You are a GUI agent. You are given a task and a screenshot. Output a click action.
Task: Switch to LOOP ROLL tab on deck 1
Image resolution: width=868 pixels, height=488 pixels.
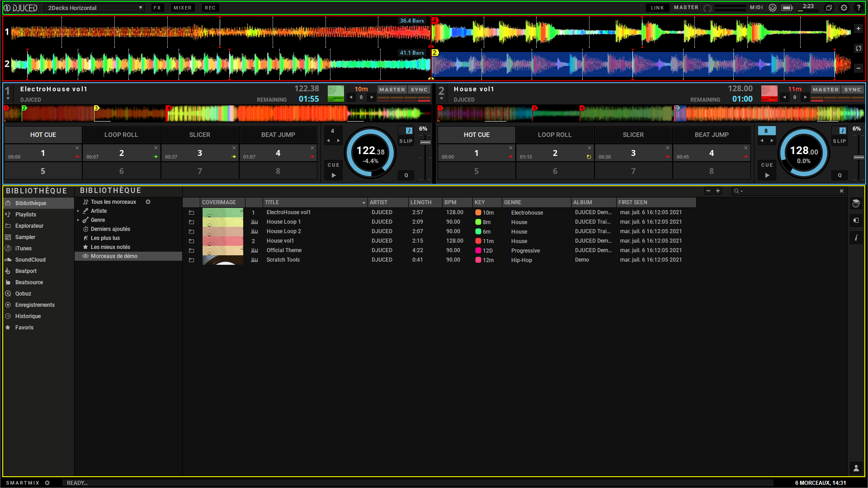point(121,135)
